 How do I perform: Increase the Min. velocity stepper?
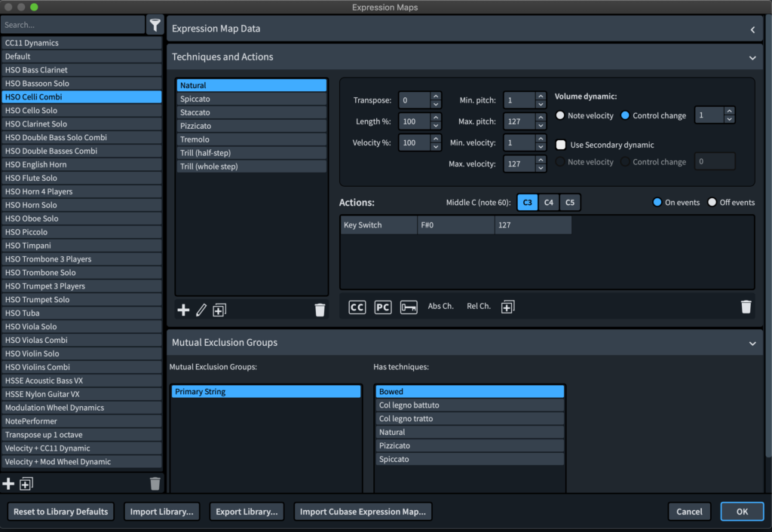tap(541, 139)
